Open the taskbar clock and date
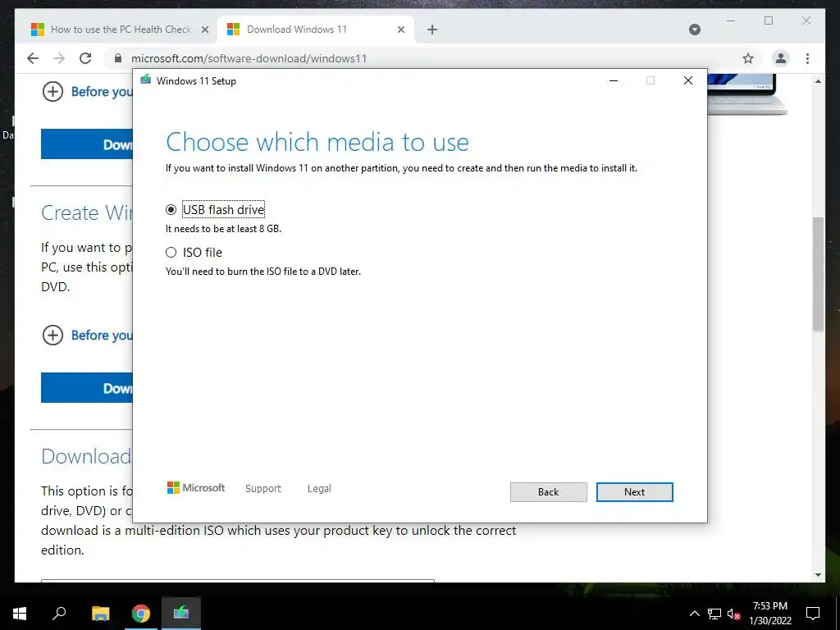 [x=769, y=614]
